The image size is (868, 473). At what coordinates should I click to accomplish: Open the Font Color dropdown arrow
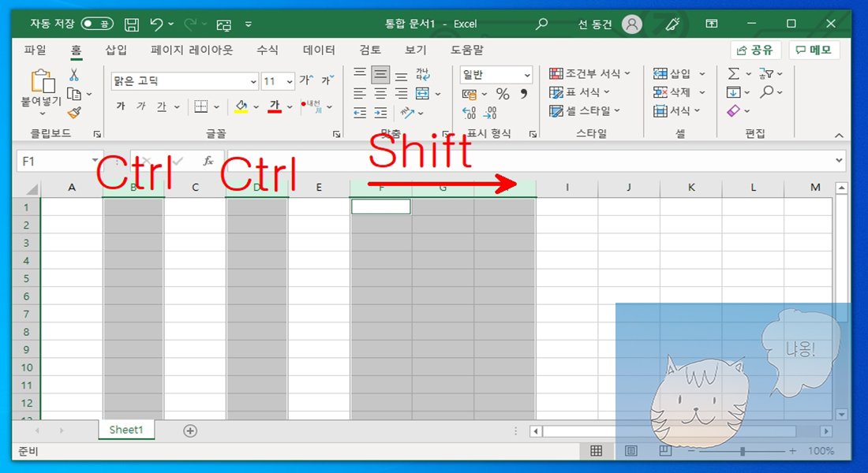pos(290,106)
